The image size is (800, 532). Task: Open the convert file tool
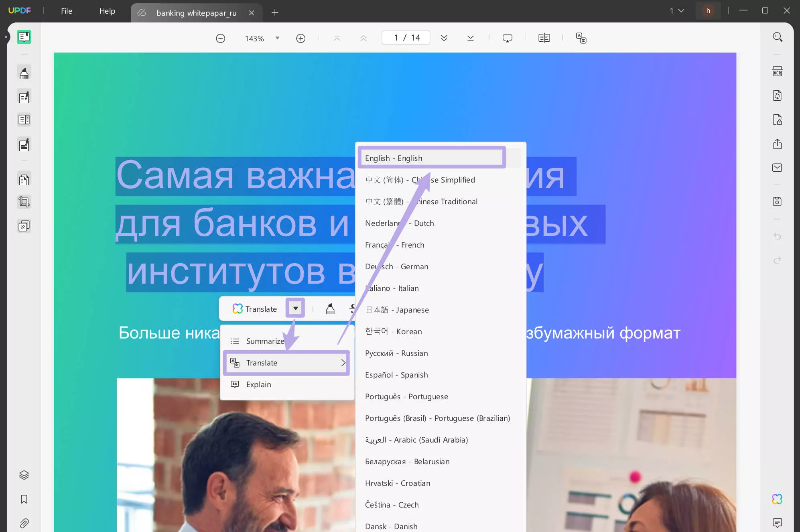[778, 95]
